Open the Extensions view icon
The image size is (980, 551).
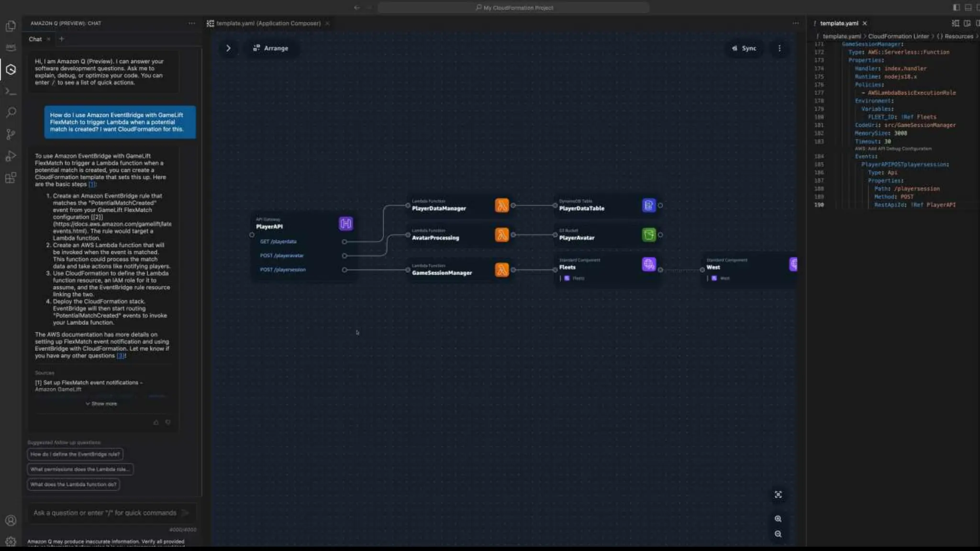pos(11,178)
